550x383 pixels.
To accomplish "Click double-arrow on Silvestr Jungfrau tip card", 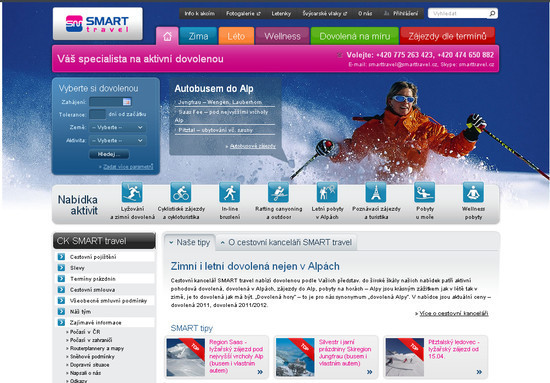I will 369,372.
